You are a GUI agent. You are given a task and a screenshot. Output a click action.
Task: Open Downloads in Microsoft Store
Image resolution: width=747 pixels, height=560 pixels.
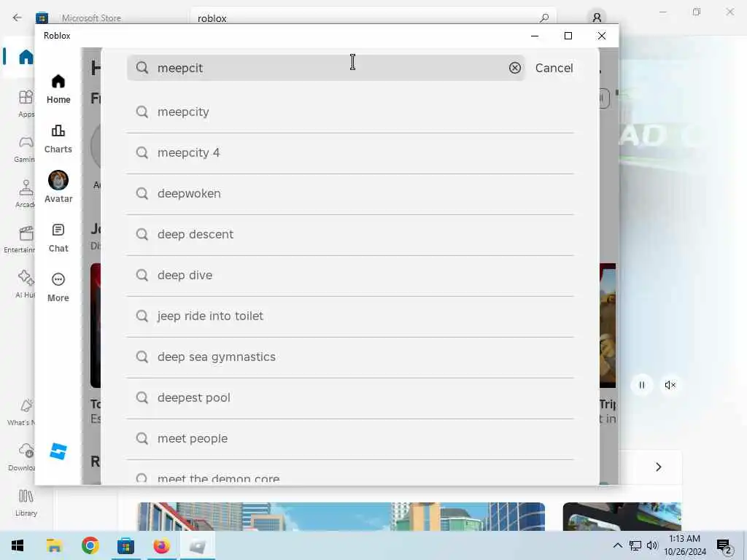click(22, 457)
